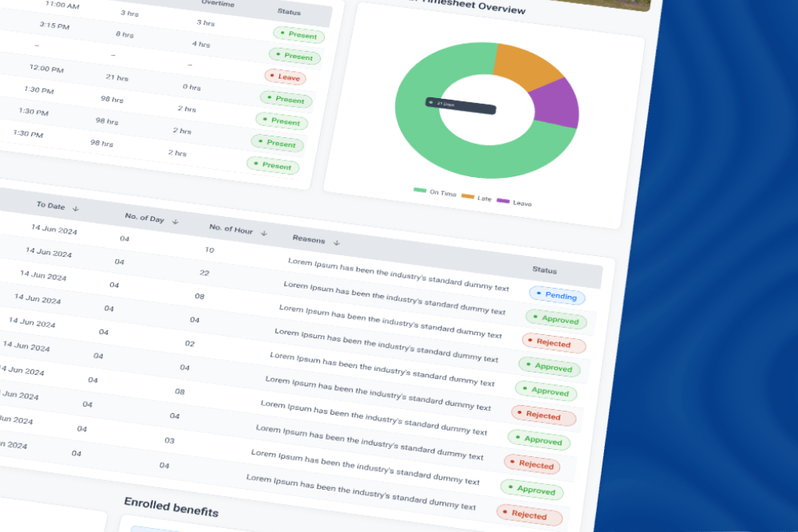798x532 pixels.
Task: Toggle the Late legend swatch
Action: click(x=468, y=196)
